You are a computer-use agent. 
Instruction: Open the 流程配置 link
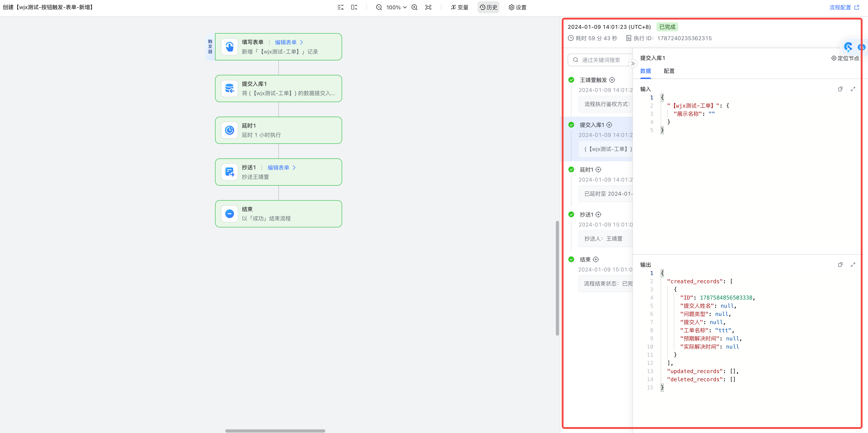(x=844, y=7)
